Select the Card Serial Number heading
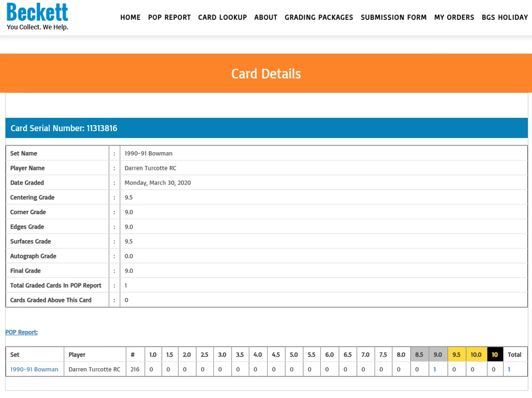The height and width of the screenshot is (398, 532). tap(64, 128)
